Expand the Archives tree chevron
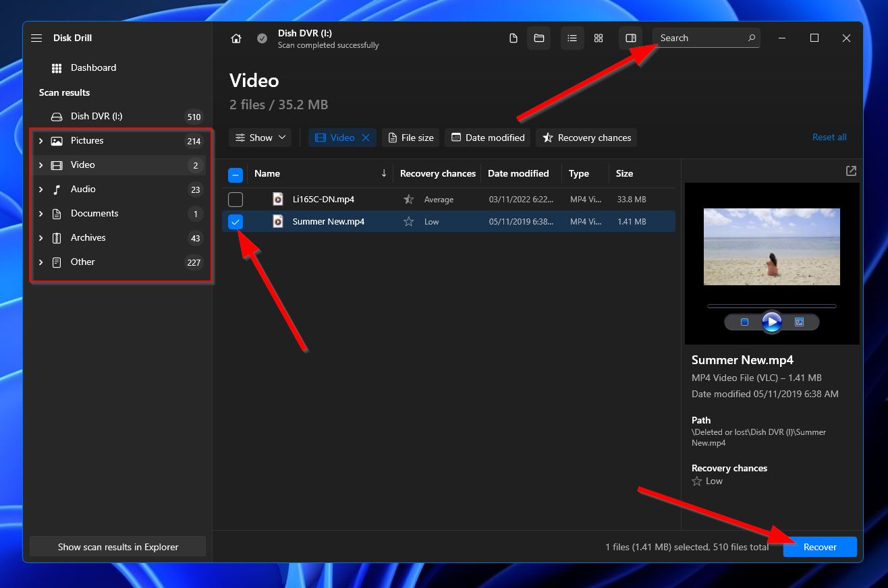Image resolution: width=888 pixels, height=588 pixels. pos(41,237)
